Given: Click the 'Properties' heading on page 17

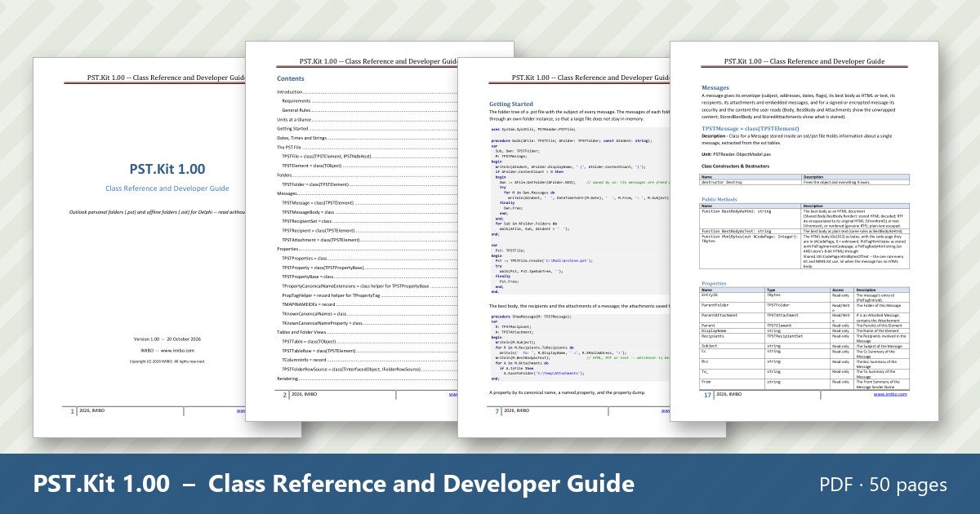Looking at the screenshot, I should coord(715,283).
